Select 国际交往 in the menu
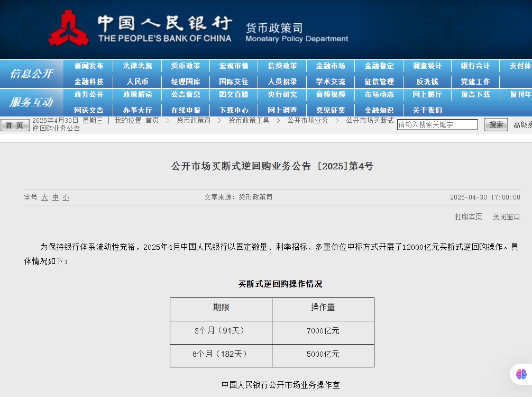The height and width of the screenshot is (397, 532). coord(234,82)
